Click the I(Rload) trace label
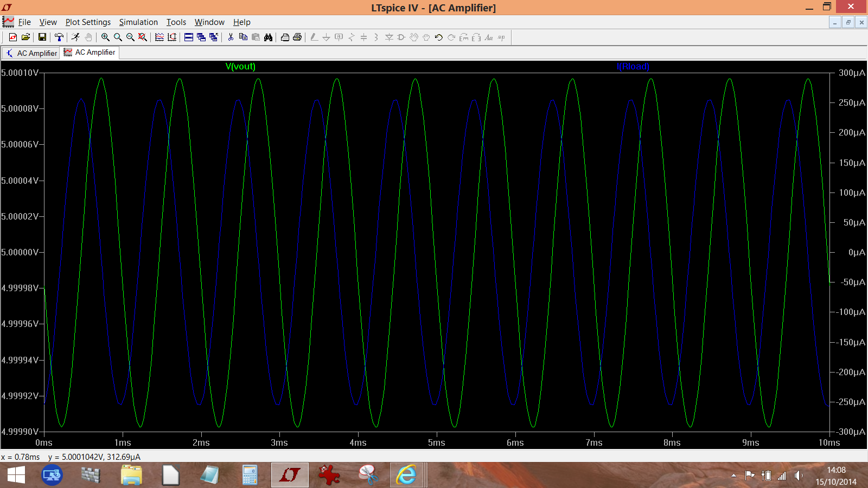This screenshot has height=488, width=868. tap(633, 66)
